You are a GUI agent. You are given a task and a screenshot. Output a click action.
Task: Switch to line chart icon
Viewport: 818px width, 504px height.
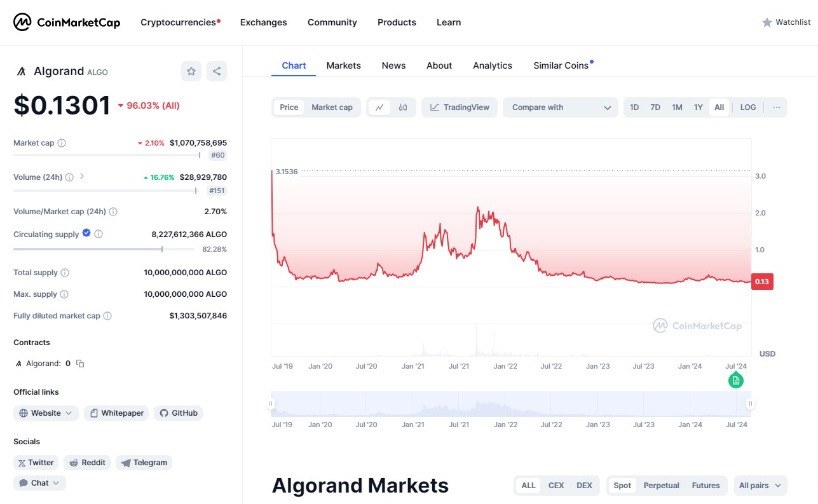click(x=379, y=107)
